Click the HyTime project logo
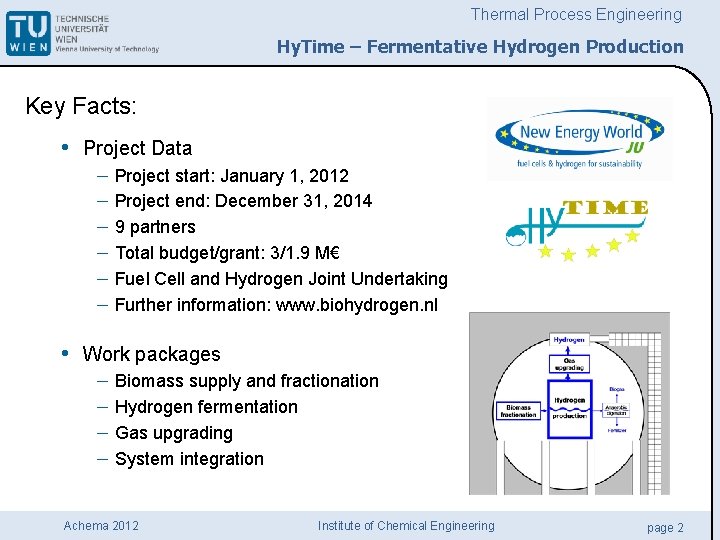720x540 pixels. [x=577, y=230]
